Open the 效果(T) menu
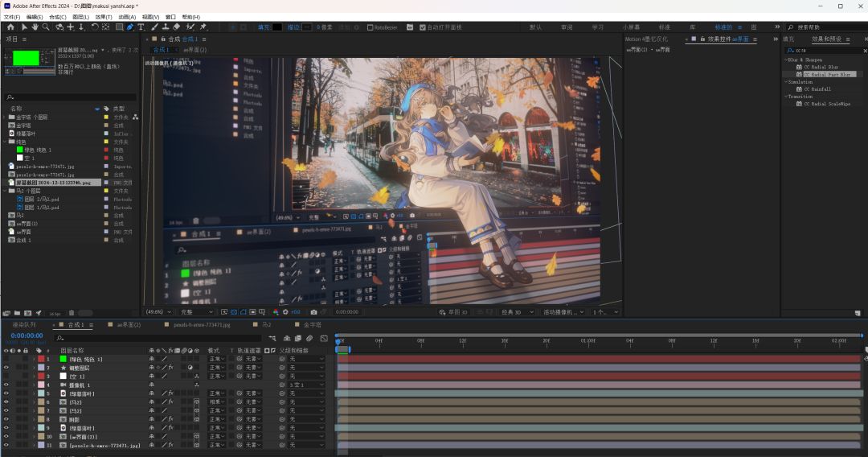This screenshot has height=457, width=868. (104, 17)
